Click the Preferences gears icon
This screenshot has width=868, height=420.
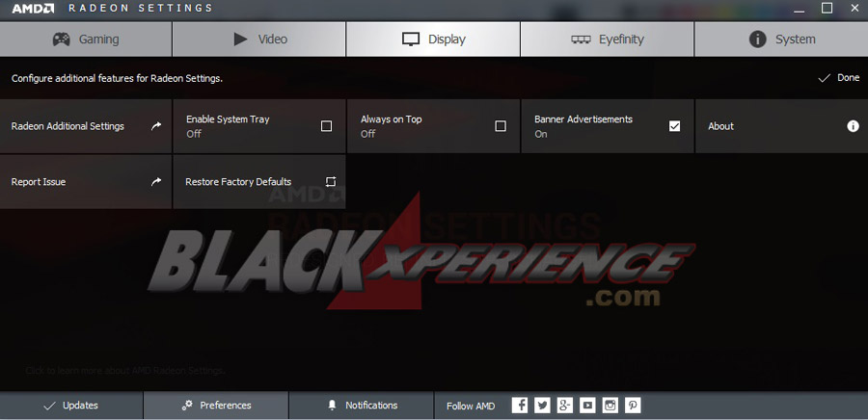187,406
